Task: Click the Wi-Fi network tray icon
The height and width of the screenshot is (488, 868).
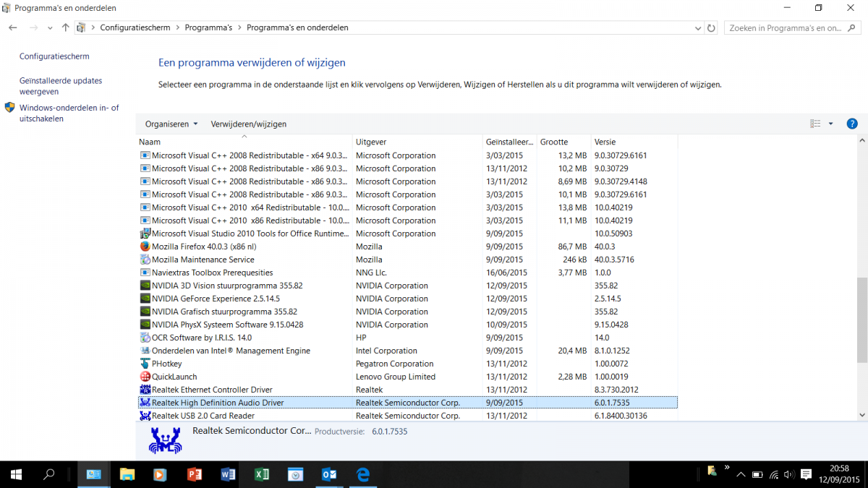Action: pyautogui.click(x=774, y=475)
